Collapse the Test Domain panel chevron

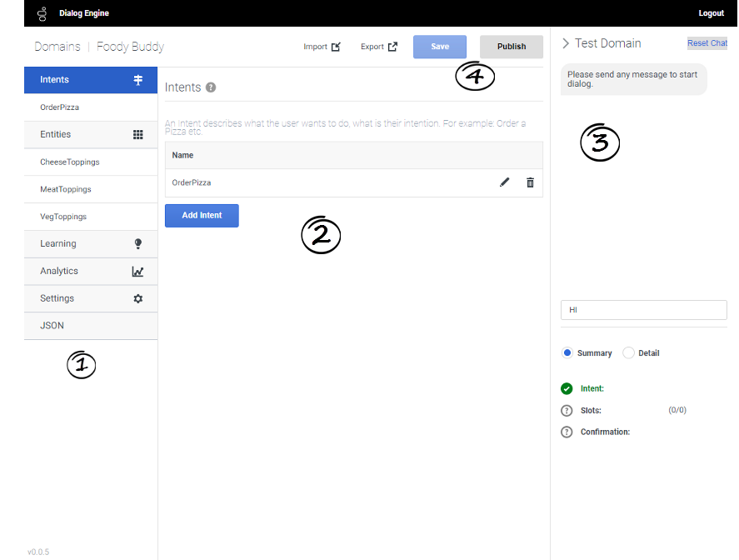pyautogui.click(x=566, y=43)
